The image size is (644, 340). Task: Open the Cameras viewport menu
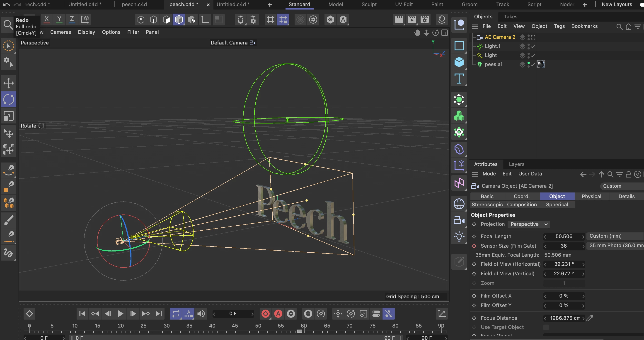61,32
